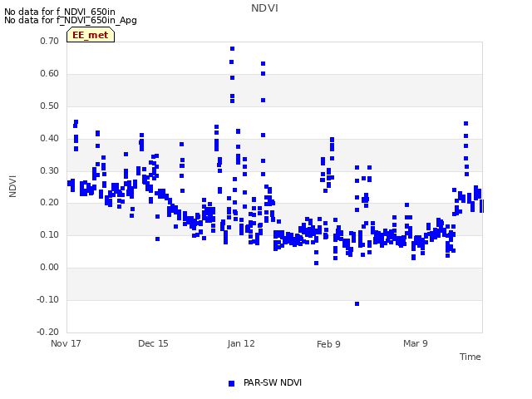Select the Nov 17 date tick label

coord(66,343)
